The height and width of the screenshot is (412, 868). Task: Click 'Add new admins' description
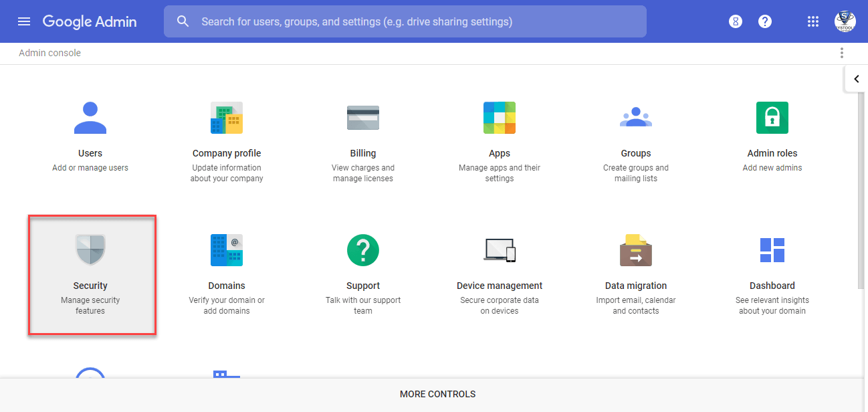pyautogui.click(x=772, y=168)
